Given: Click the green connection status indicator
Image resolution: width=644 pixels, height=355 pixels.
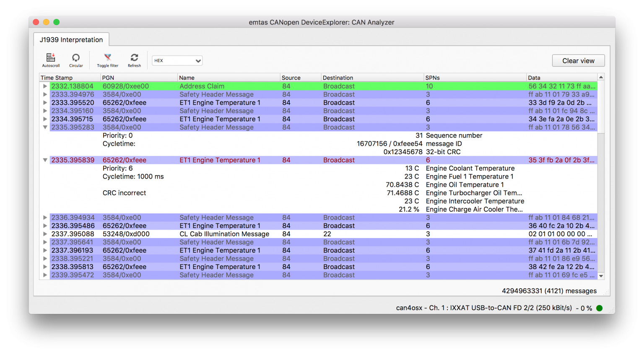Looking at the screenshot, I should (x=599, y=308).
